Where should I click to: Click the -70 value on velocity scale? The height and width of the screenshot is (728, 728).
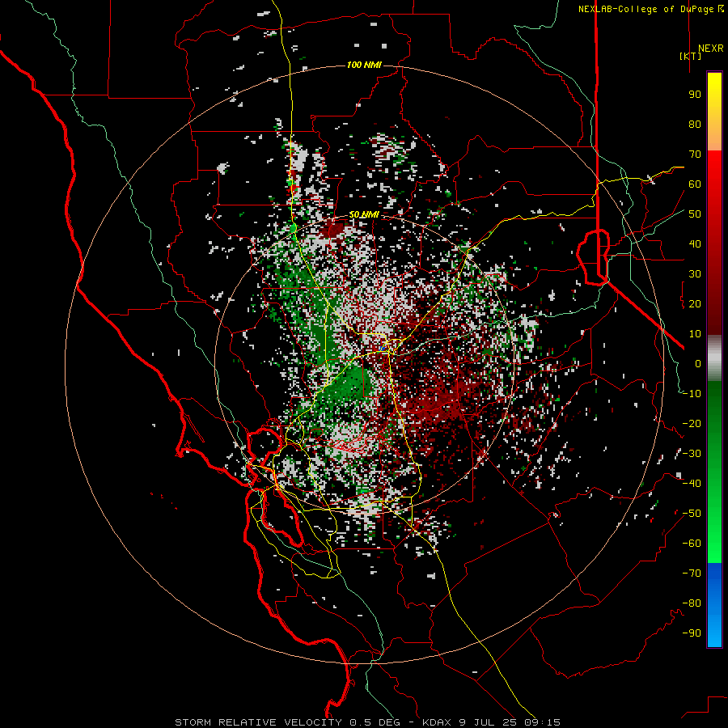coord(692,574)
